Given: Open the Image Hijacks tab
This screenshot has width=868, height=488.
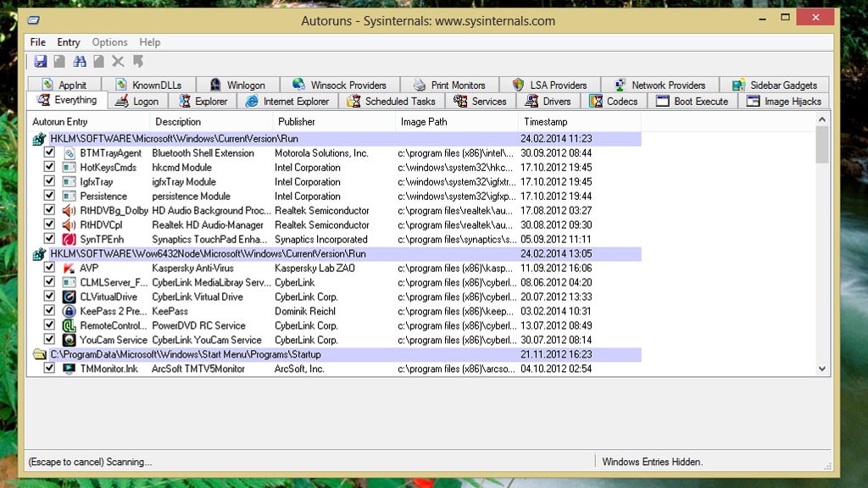Looking at the screenshot, I should [784, 102].
